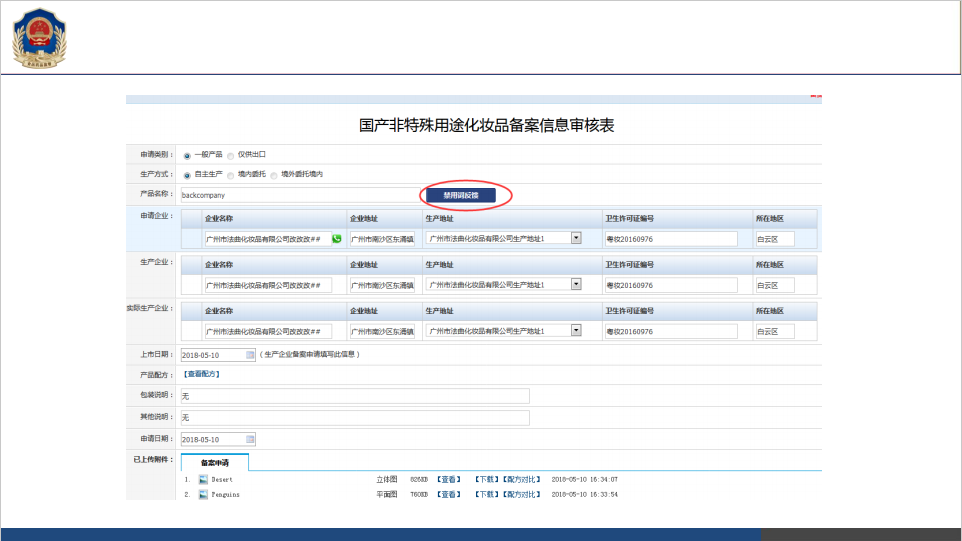
Task: Choose the 境外委托境内 radio option
Action: point(275,175)
